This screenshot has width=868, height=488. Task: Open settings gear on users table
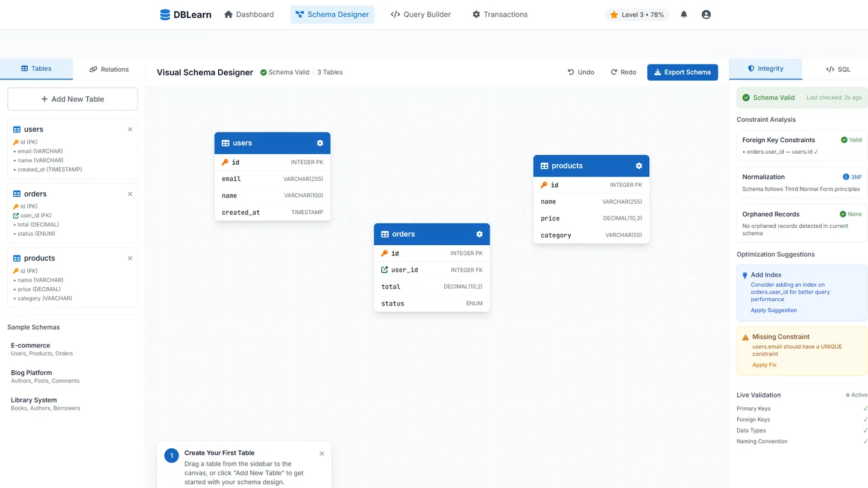tap(320, 143)
